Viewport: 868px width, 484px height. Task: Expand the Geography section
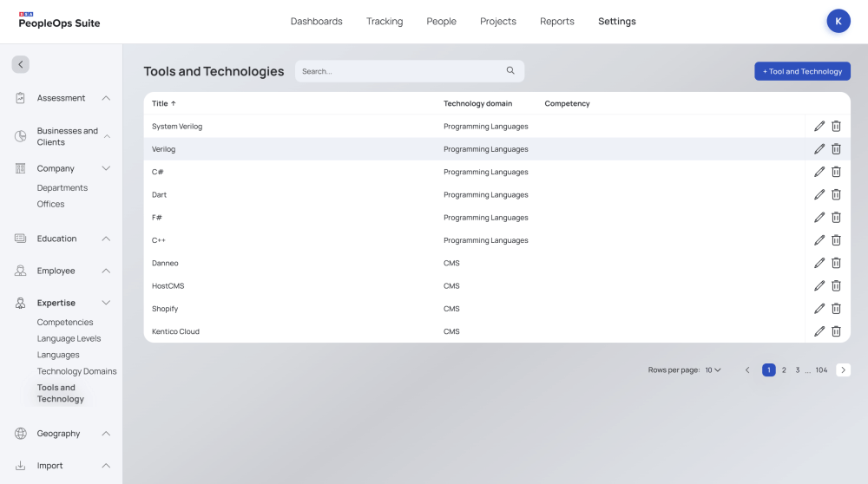pyautogui.click(x=106, y=433)
